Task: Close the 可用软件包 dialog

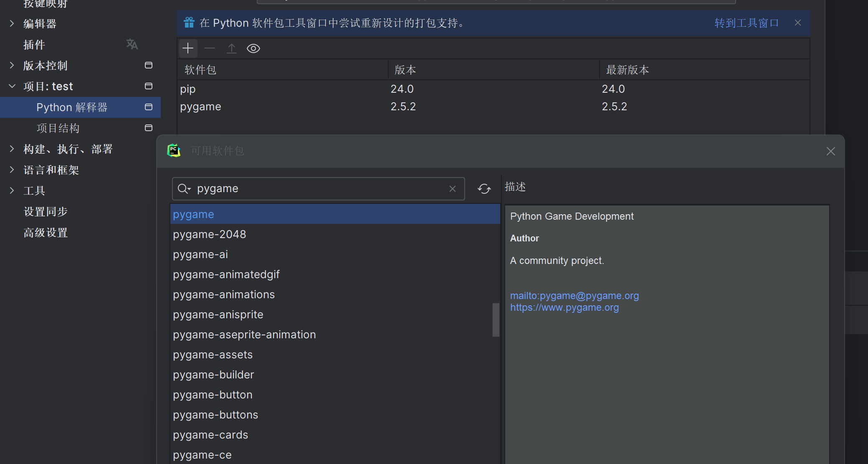Action: [x=831, y=151]
